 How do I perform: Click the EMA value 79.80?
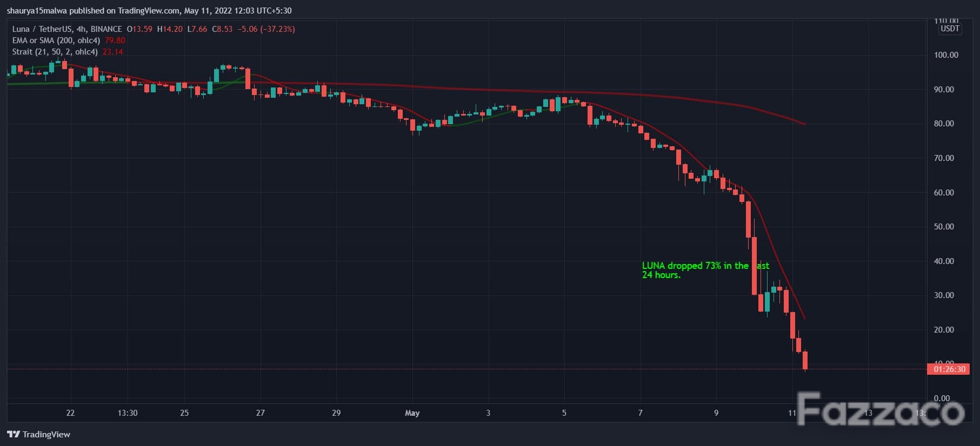pos(115,40)
